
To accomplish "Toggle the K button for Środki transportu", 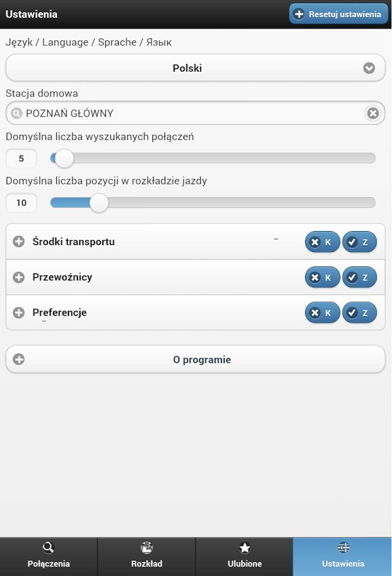I will (322, 242).
